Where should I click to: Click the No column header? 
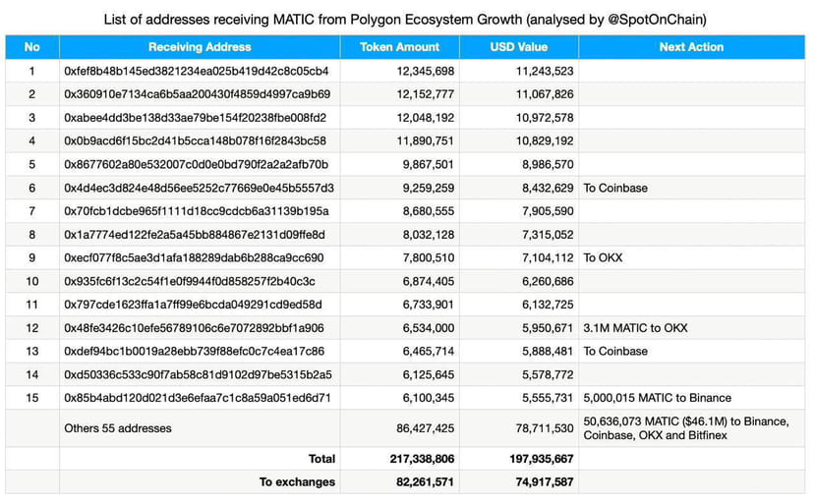(x=32, y=47)
